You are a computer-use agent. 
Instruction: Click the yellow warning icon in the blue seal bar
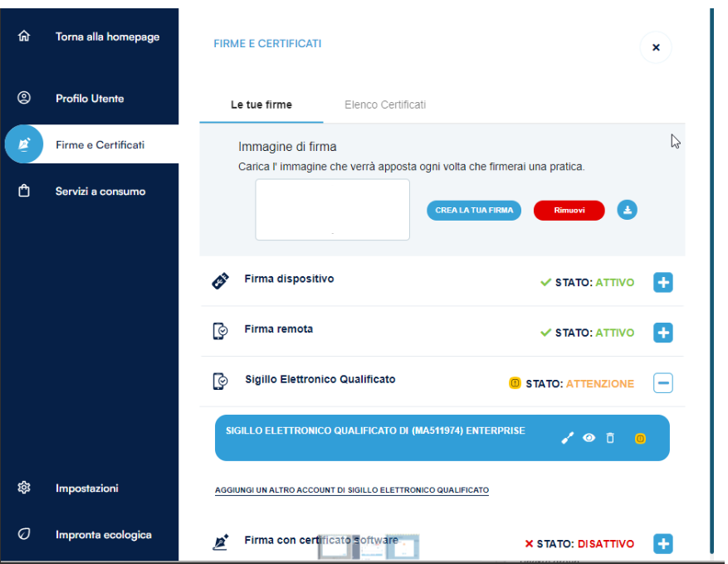tap(640, 438)
